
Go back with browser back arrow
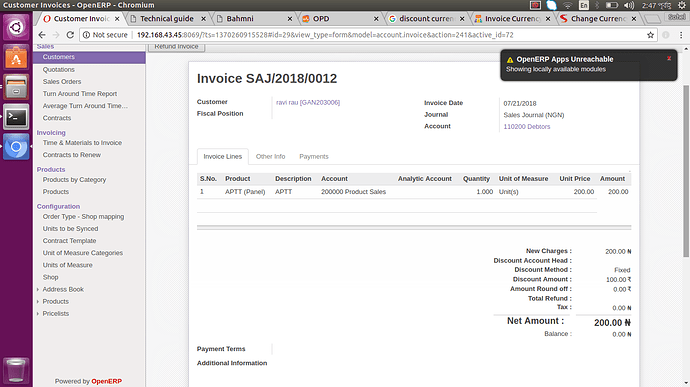[x=42, y=35]
